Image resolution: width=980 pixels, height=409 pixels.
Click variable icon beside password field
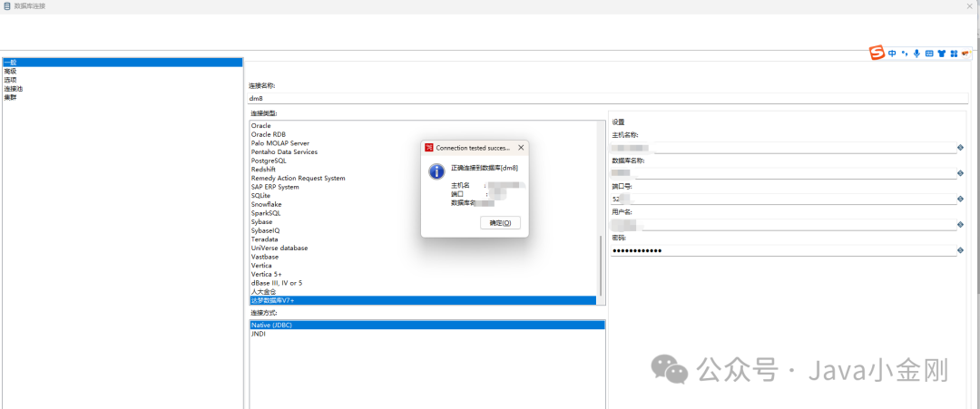pyautogui.click(x=961, y=250)
